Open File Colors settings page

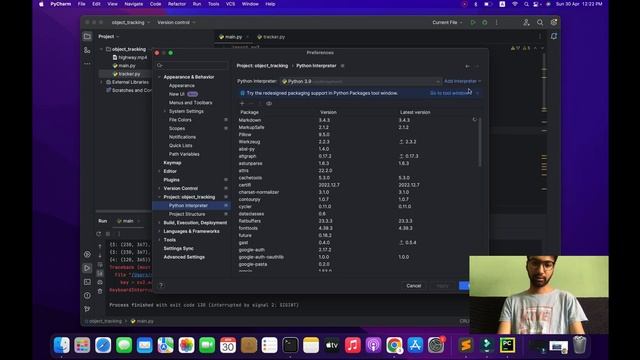click(x=180, y=120)
